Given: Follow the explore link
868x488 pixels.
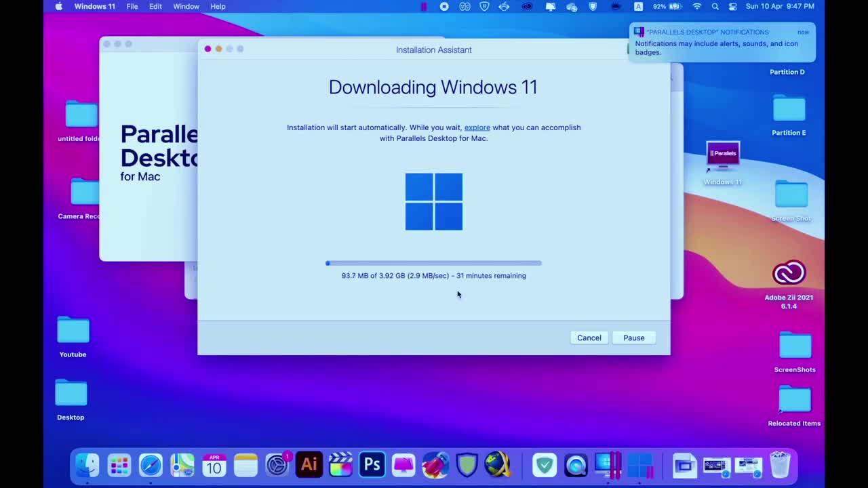Looking at the screenshot, I should [x=477, y=127].
